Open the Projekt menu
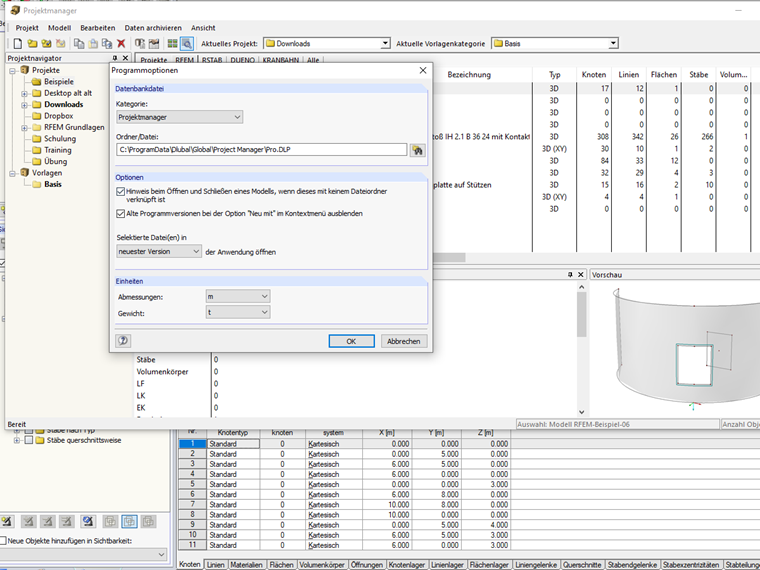Screen dimensions: 760x570 tap(27, 28)
